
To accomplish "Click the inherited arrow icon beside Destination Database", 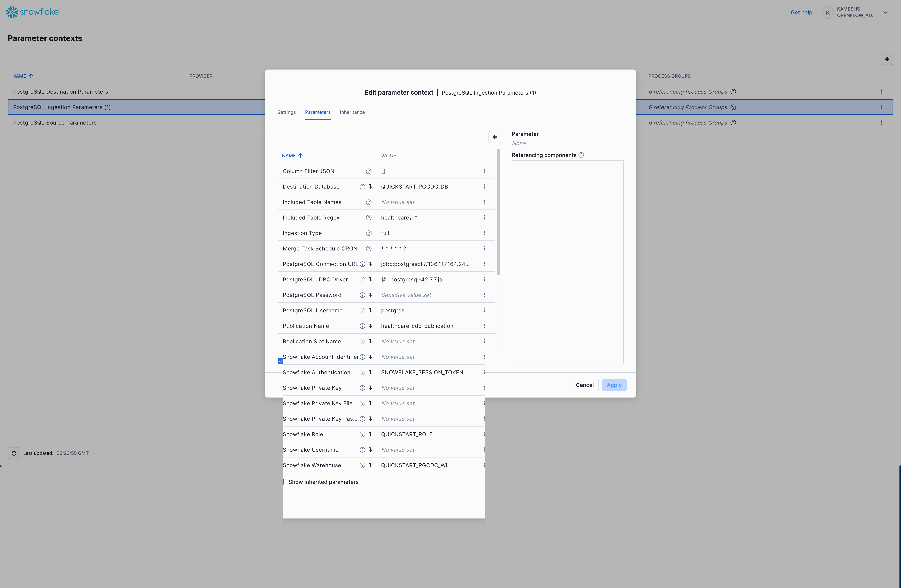I will (x=370, y=187).
